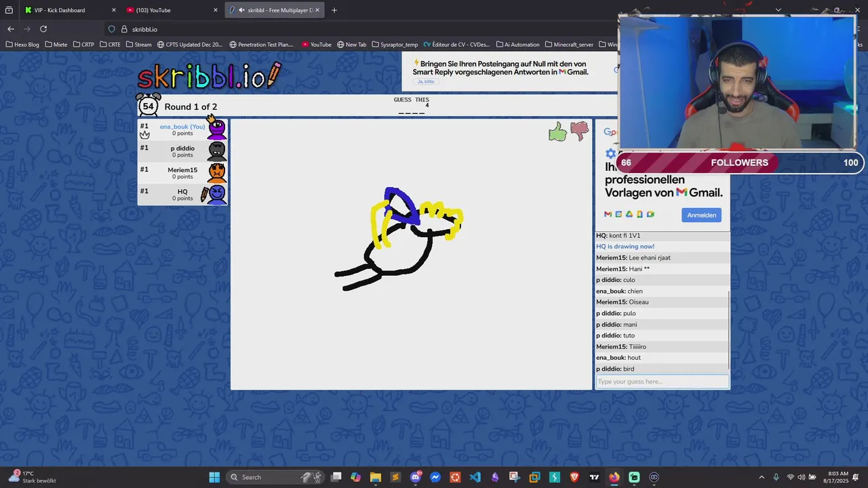Open Minecraft_server bookmark folder
The image size is (868, 488).
[x=569, y=45]
